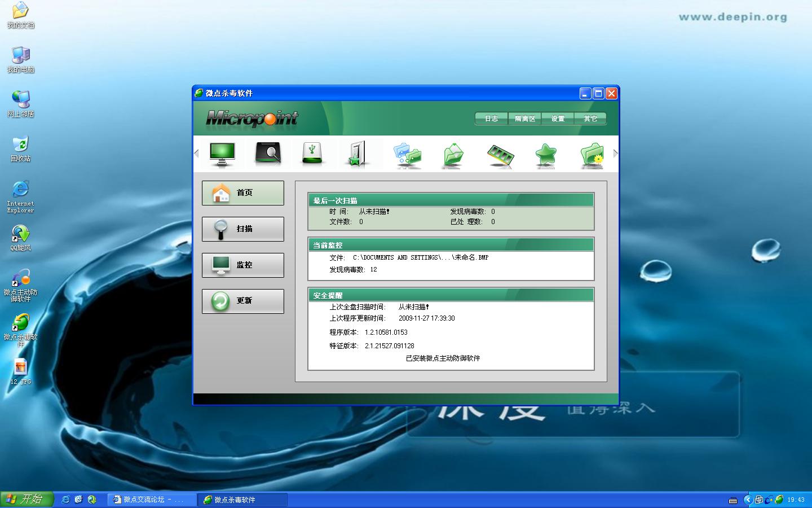Viewport: 812px width, 508px height.
Task: Click the blue and green folders icon
Action: pos(407,155)
